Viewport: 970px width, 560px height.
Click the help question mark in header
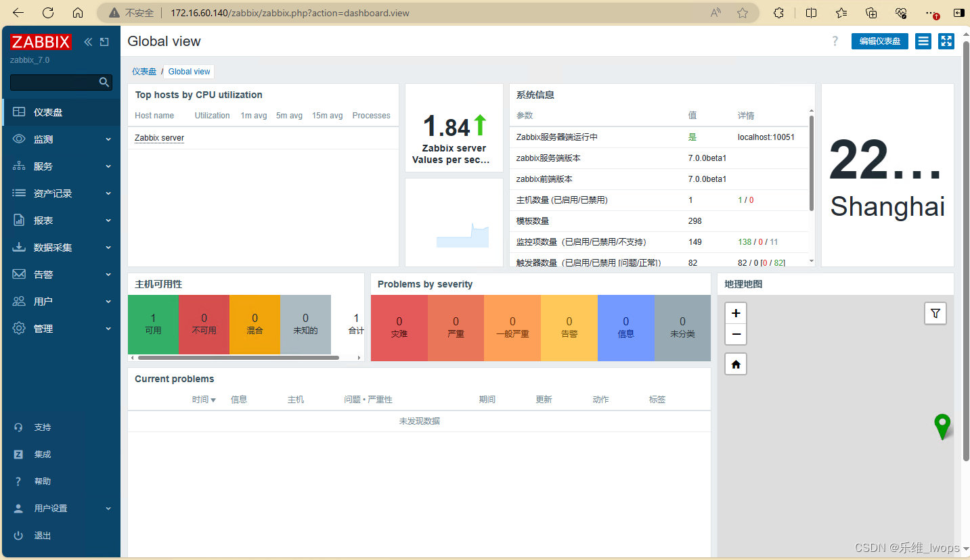click(835, 41)
